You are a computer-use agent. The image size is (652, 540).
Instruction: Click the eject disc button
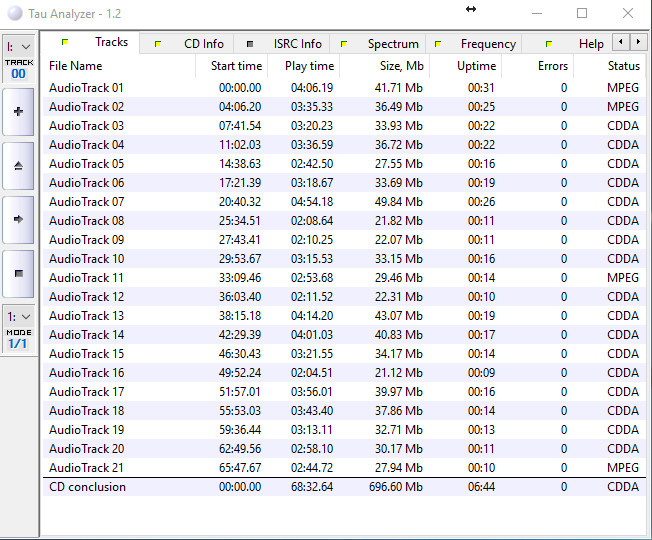18,166
